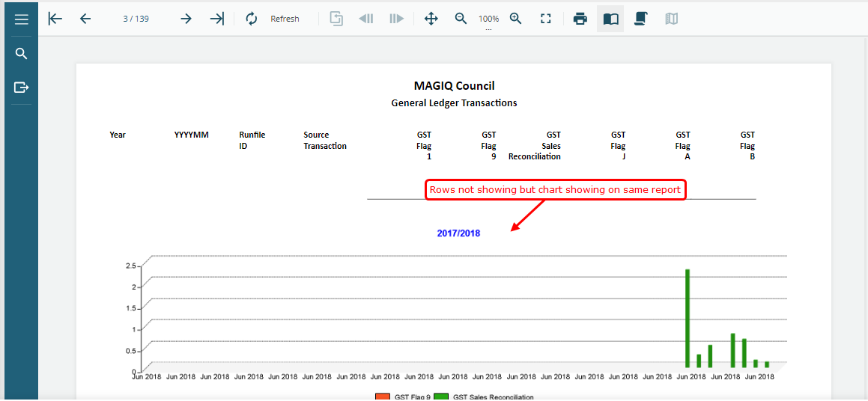Print the report
868x401 pixels.
pos(580,19)
